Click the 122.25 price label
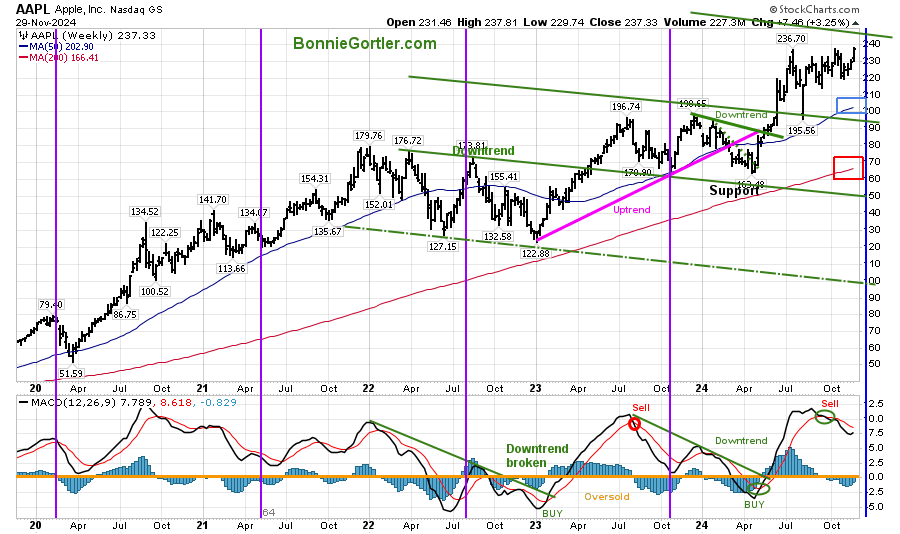Viewport: 900px width, 534px height. coord(164,233)
